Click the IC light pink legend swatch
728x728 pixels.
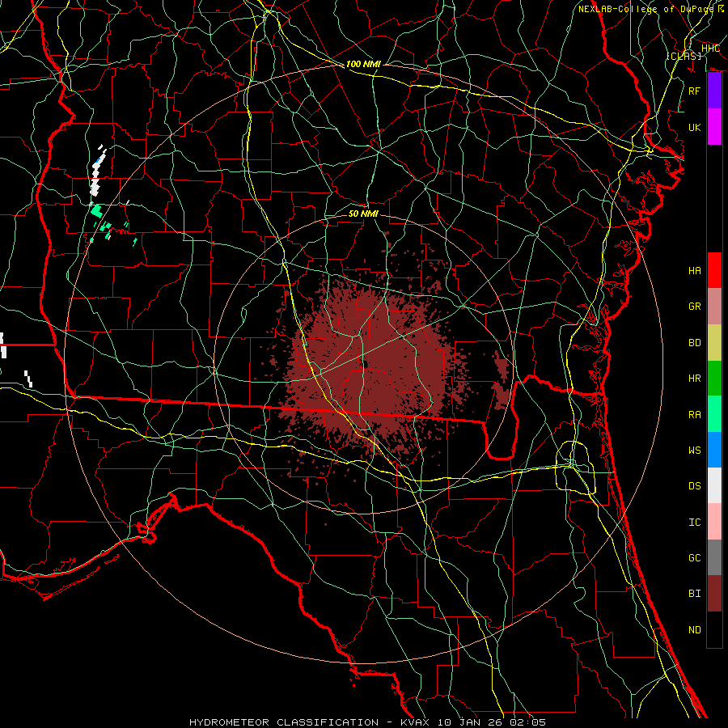pos(714,522)
